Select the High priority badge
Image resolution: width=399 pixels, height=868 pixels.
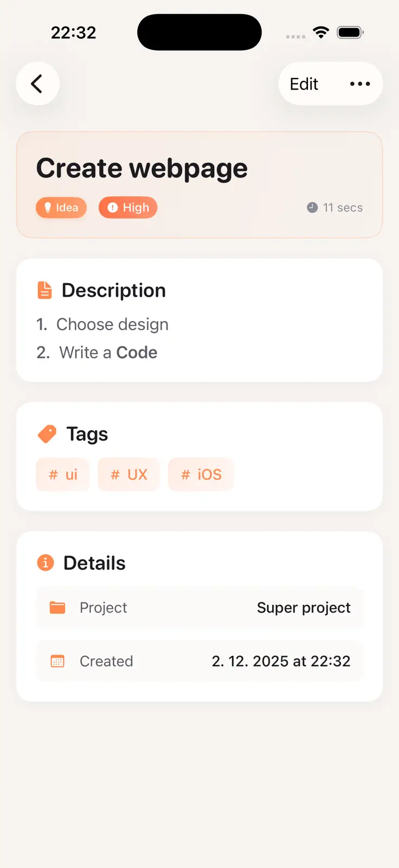pos(127,207)
